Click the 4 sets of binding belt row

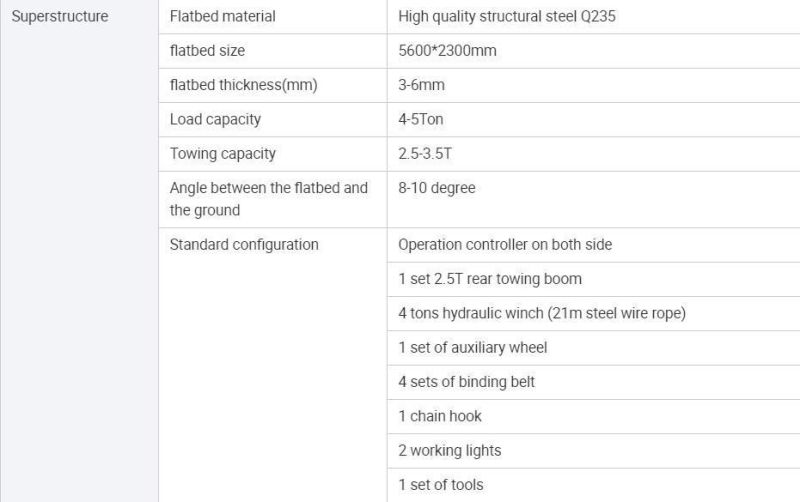(x=594, y=382)
